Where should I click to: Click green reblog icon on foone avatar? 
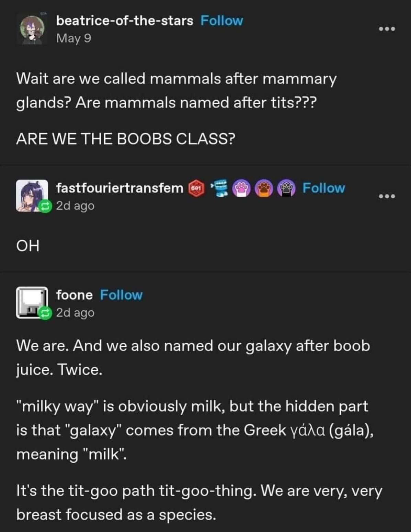point(45,313)
